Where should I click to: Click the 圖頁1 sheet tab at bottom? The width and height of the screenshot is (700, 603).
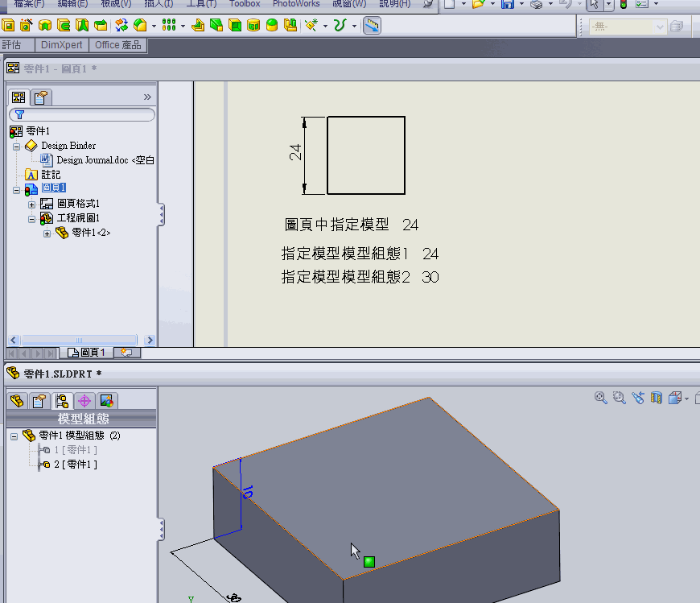click(87, 353)
